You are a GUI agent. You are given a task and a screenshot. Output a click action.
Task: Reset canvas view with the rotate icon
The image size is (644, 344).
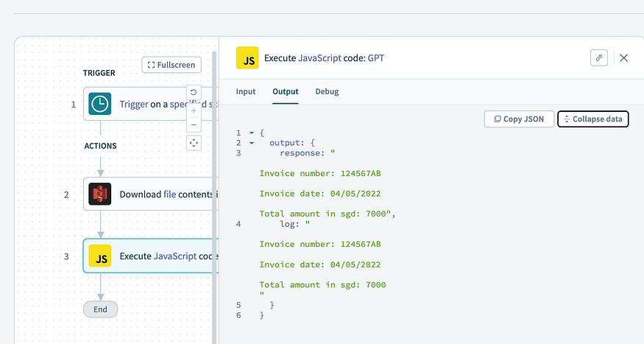[194, 92]
